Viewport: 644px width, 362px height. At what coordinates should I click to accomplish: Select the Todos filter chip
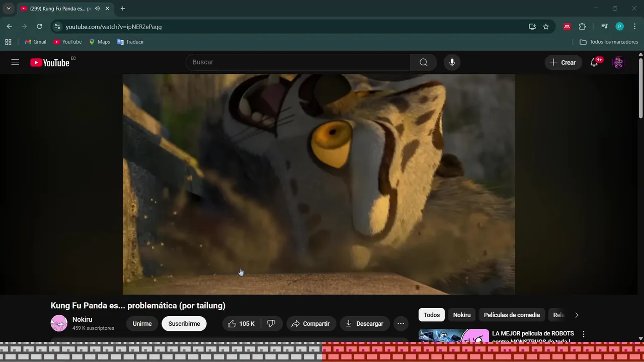(x=432, y=315)
